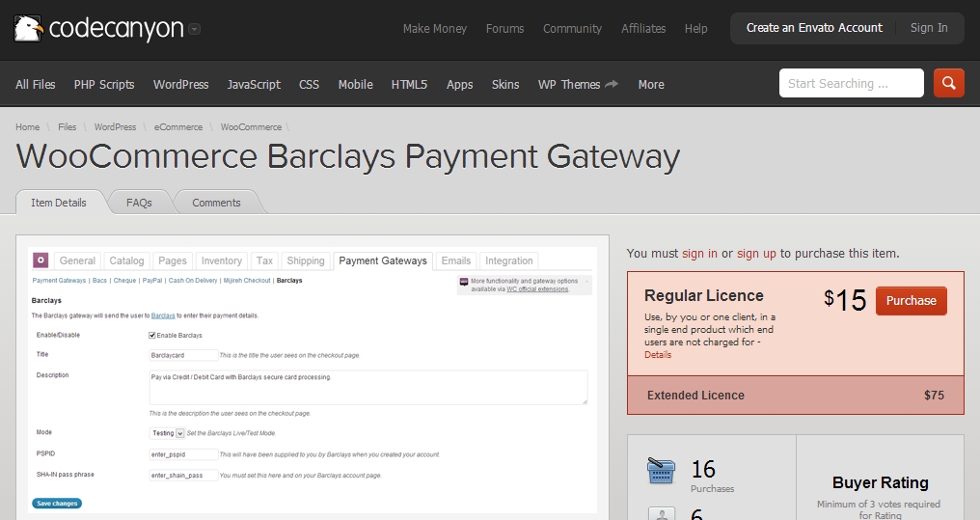Click Create an Envato Account
980x520 pixels.
(814, 28)
